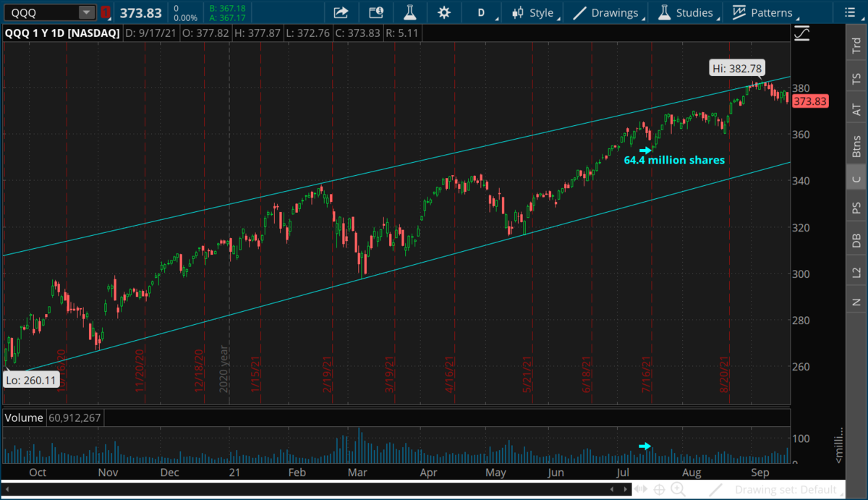Viewport: 868px width, 500px height.
Task: Switch to the N side tab
Action: coord(856,301)
